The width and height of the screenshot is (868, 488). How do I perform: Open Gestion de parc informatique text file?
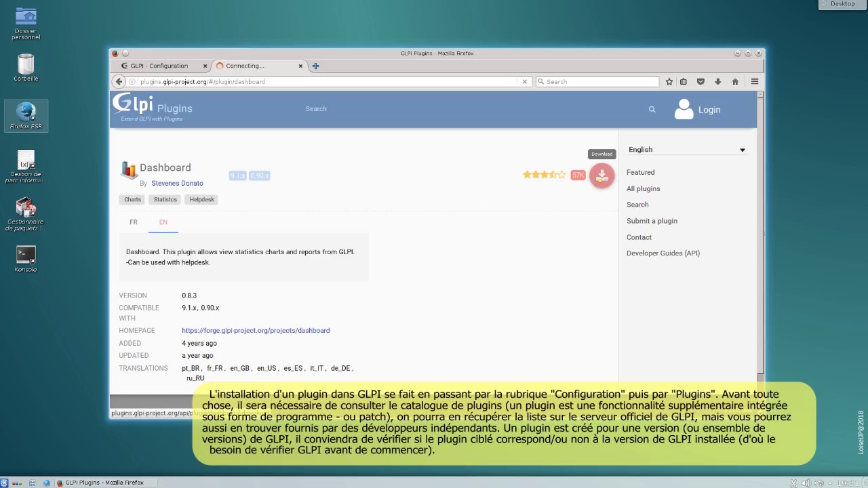(26, 167)
